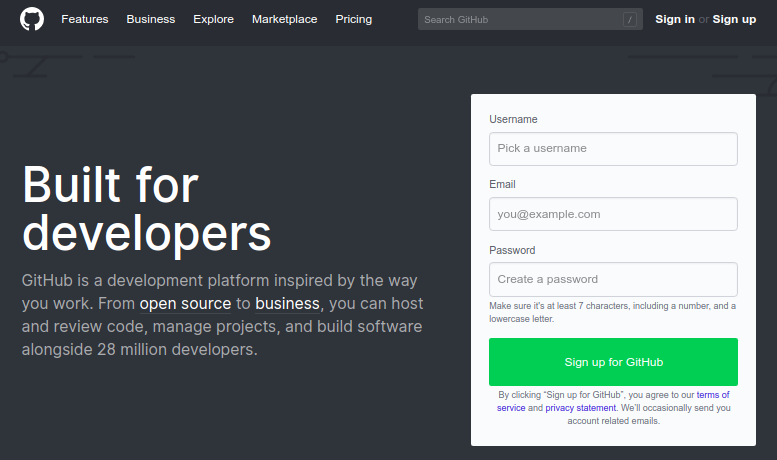The height and width of the screenshot is (460, 777).
Task: Open the Business menu item
Action: pyautogui.click(x=151, y=19)
